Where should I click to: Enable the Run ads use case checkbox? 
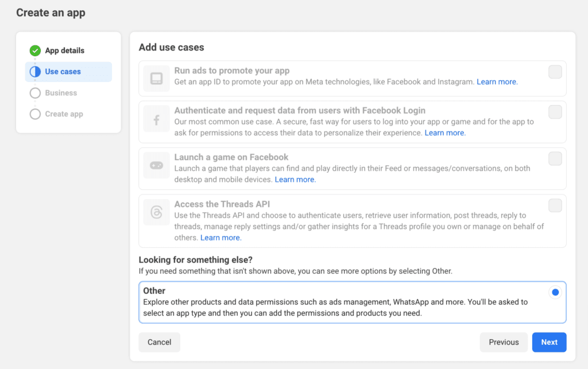click(555, 71)
